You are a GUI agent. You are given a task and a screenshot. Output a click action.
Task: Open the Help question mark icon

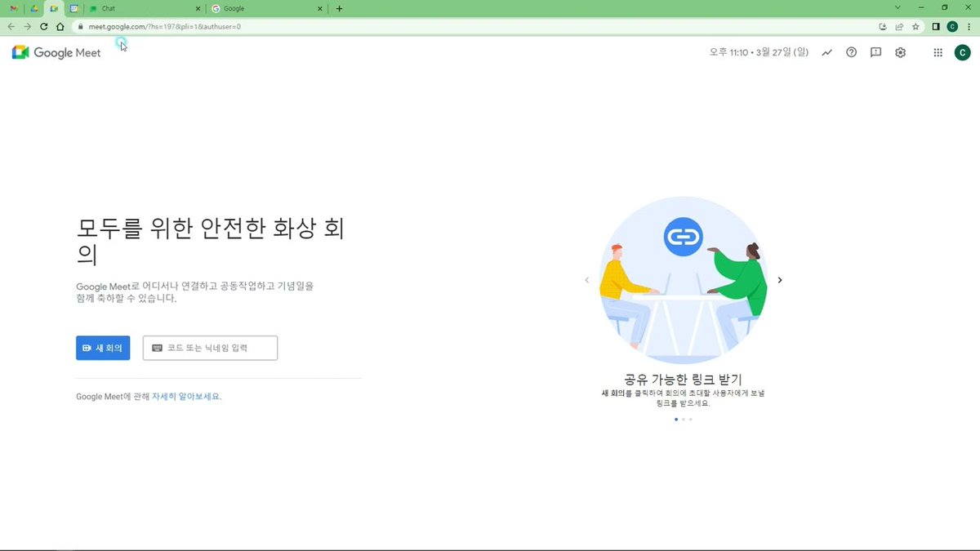(852, 52)
